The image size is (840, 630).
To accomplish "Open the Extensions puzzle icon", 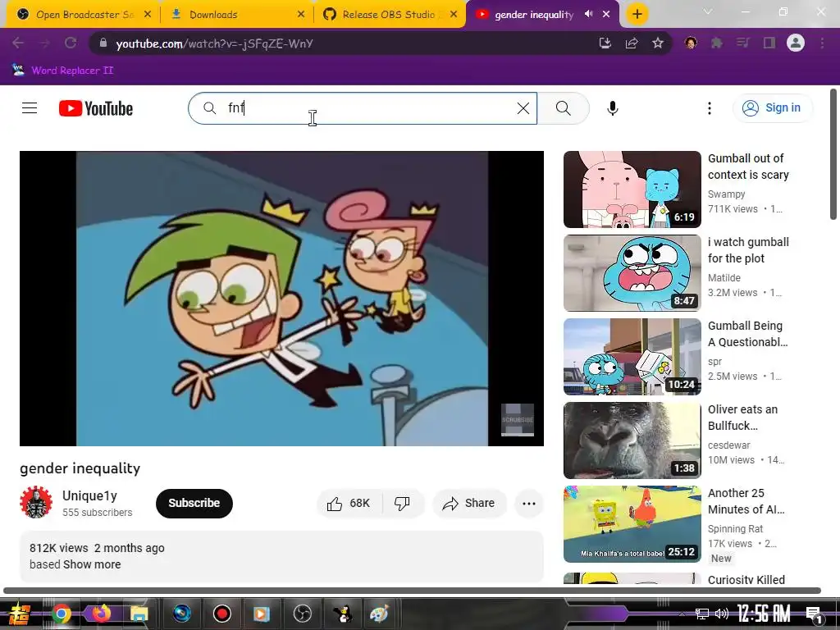I will [717, 43].
